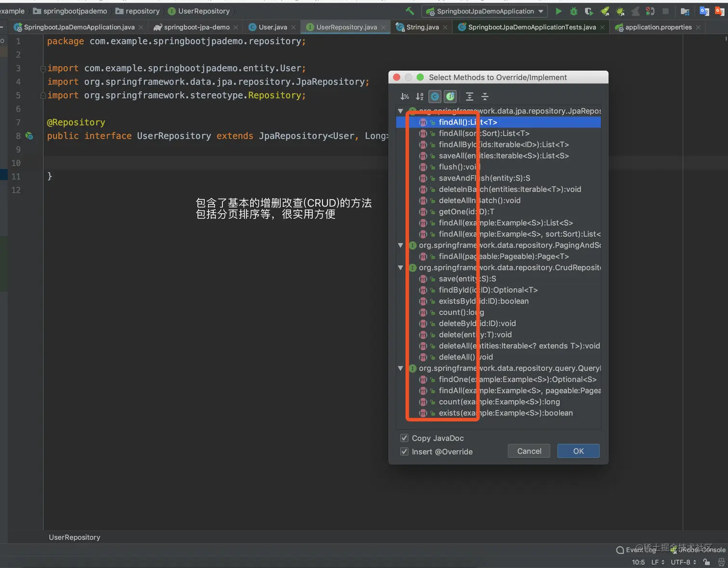Start debugging with the green bug icon
728x568 pixels.
click(x=573, y=11)
